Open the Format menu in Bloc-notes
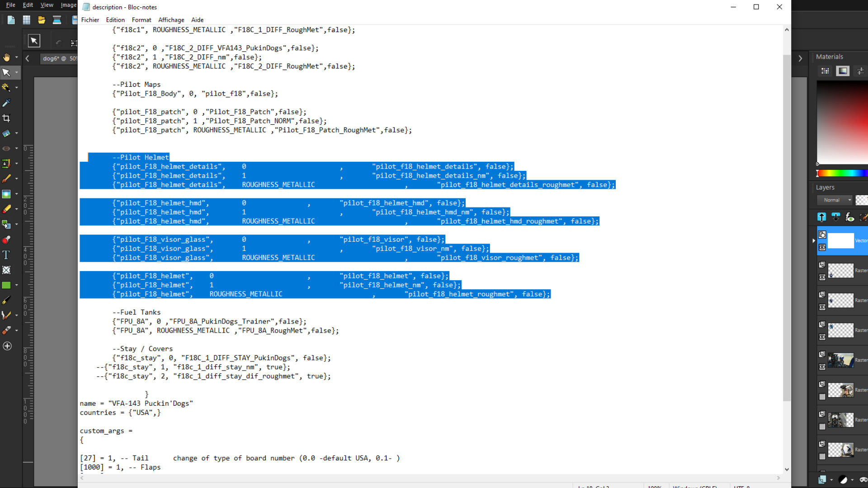Screen dimensions: 868x488 [x=142, y=20]
